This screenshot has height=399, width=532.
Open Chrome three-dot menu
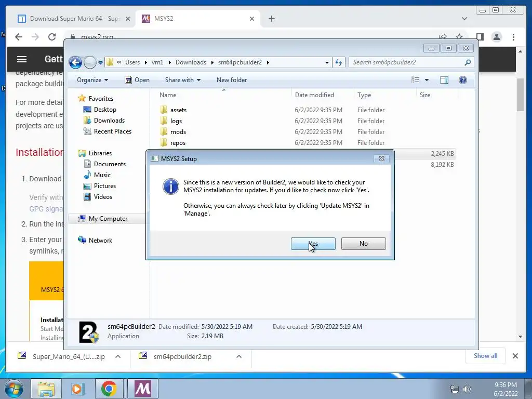tap(513, 37)
